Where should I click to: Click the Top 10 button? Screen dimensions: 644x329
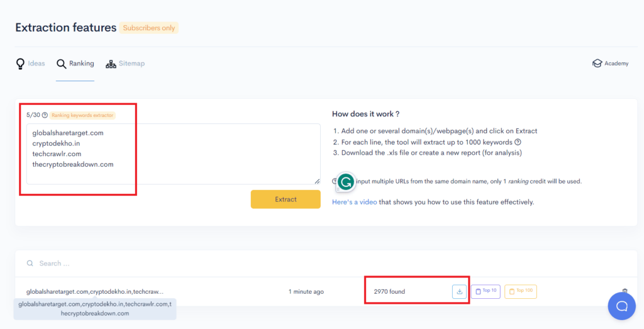click(x=485, y=291)
